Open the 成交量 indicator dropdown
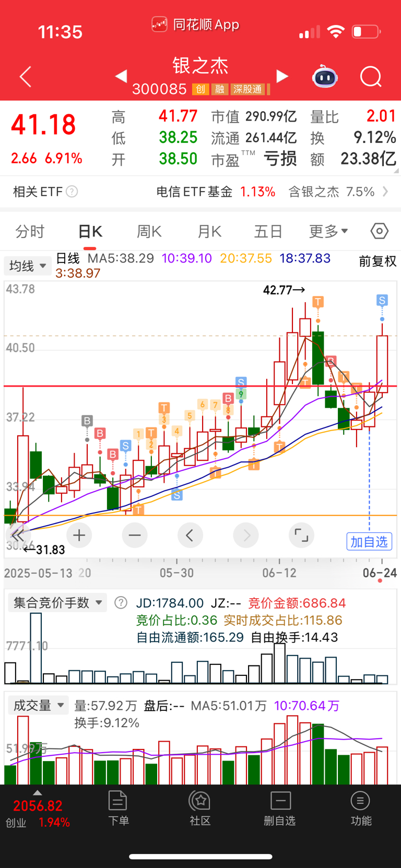401x868 pixels. [x=38, y=706]
